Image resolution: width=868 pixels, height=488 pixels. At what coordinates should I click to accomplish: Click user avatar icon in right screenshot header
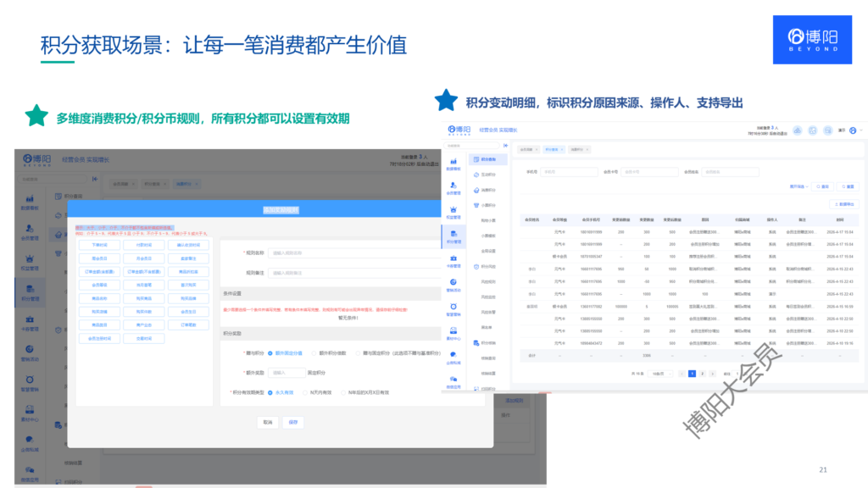coord(853,130)
